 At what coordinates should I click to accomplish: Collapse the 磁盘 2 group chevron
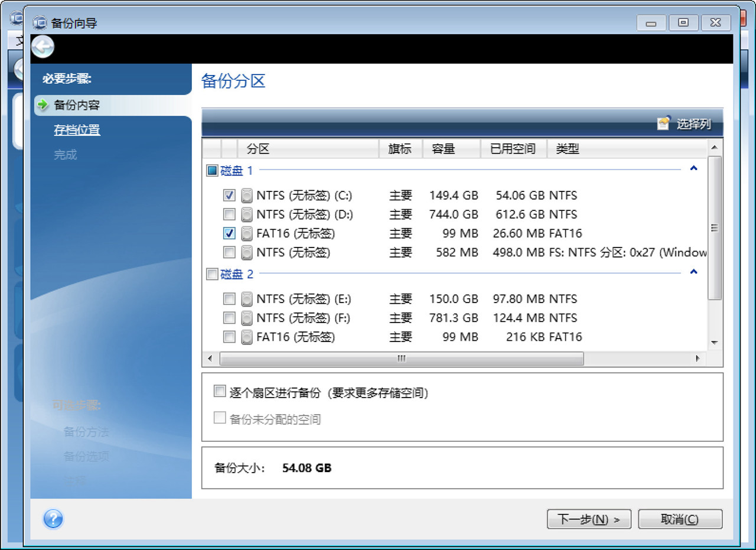click(x=693, y=272)
